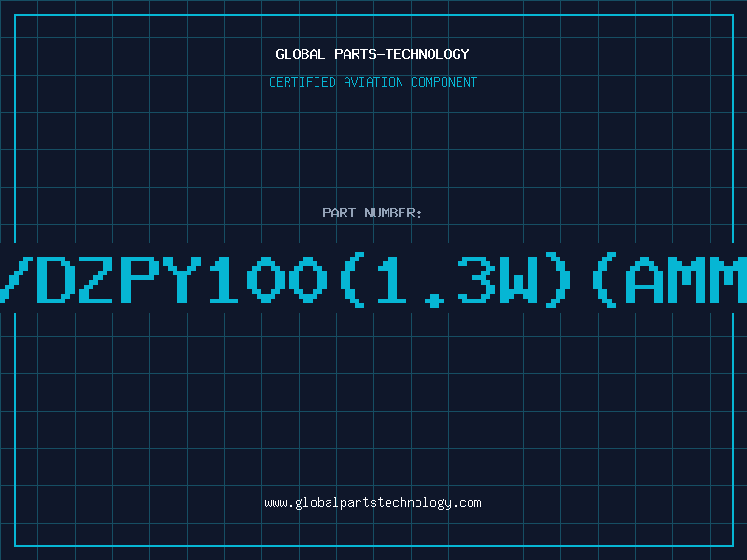
Task: Click the PART NUMBER: label
Action: (x=373, y=213)
